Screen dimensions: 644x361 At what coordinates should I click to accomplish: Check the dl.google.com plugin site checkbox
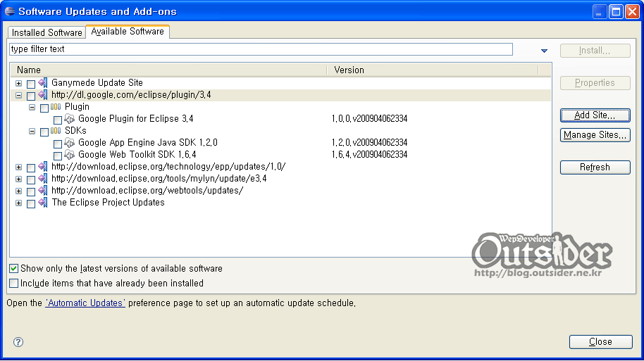coord(31,96)
